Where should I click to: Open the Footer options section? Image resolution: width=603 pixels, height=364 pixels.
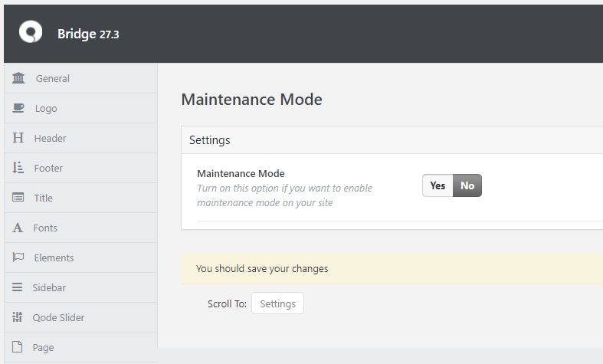(x=80, y=168)
